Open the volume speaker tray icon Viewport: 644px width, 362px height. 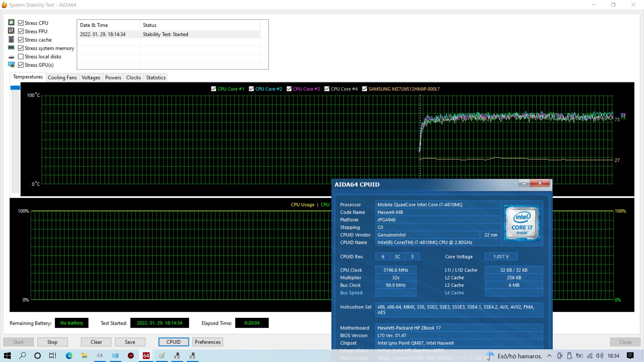[600, 356]
